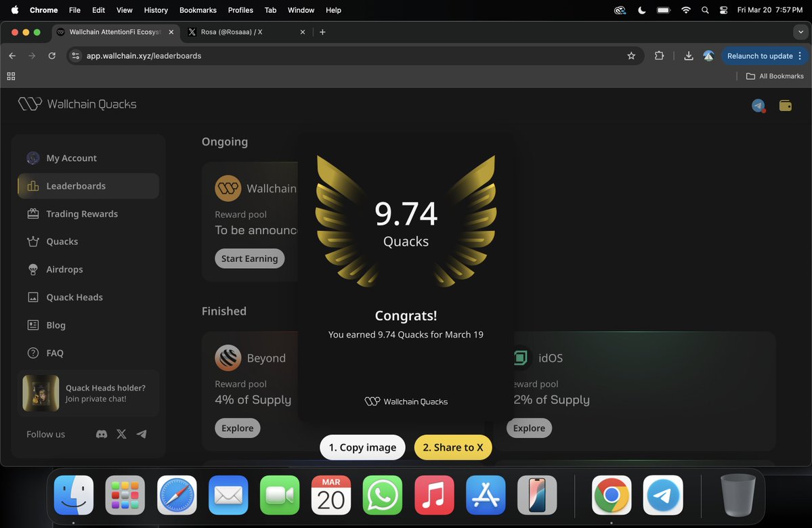The width and height of the screenshot is (812, 528).
Task: Select Leaderboards sidebar item
Action: click(x=88, y=186)
